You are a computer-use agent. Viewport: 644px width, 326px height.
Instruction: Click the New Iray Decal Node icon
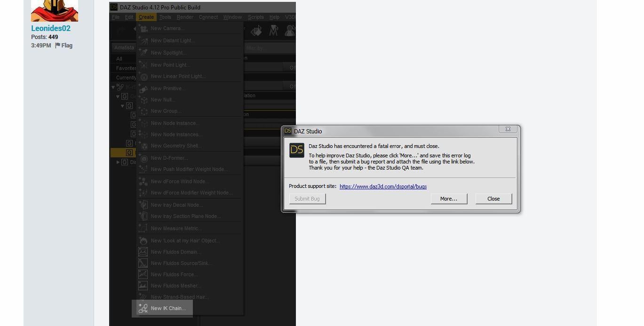pyautogui.click(x=143, y=205)
